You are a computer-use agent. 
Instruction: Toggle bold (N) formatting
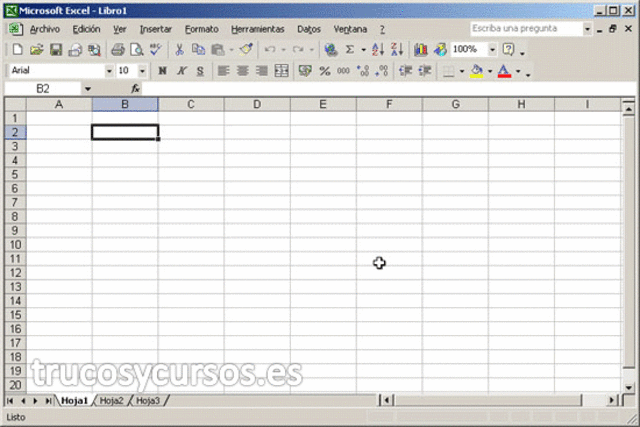click(x=162, y=71)
